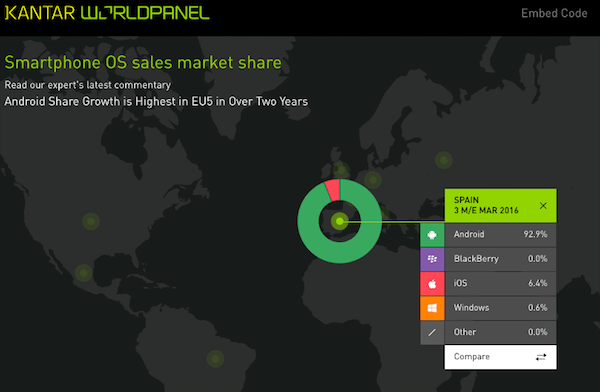Select the Spain map marker dot
Viewport: 600px width, 392px height.
coord(339,221)
